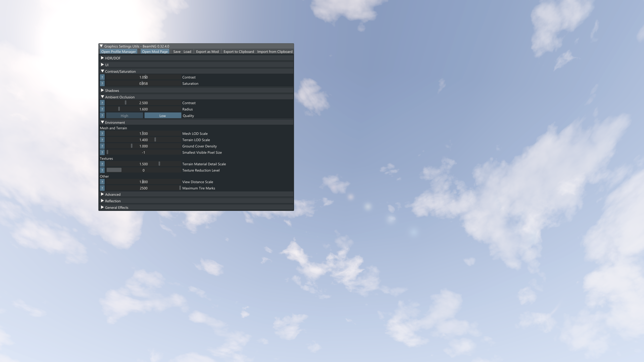Click help icon beside View Distance Scale
This screenshot has width=644, height=362.
pyautogui.click(x=102, y=182)
